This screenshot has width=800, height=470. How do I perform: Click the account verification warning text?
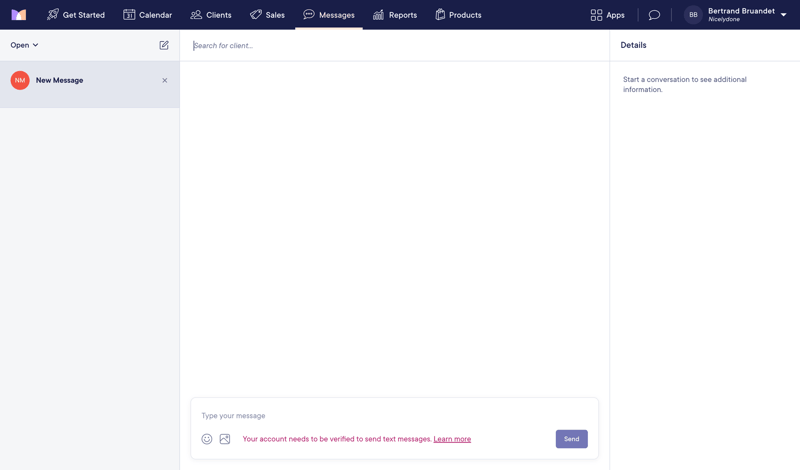coord(337,439)
